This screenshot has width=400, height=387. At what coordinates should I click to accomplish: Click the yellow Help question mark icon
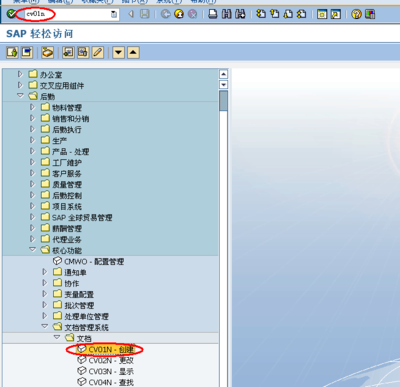(x=356, y=14)
